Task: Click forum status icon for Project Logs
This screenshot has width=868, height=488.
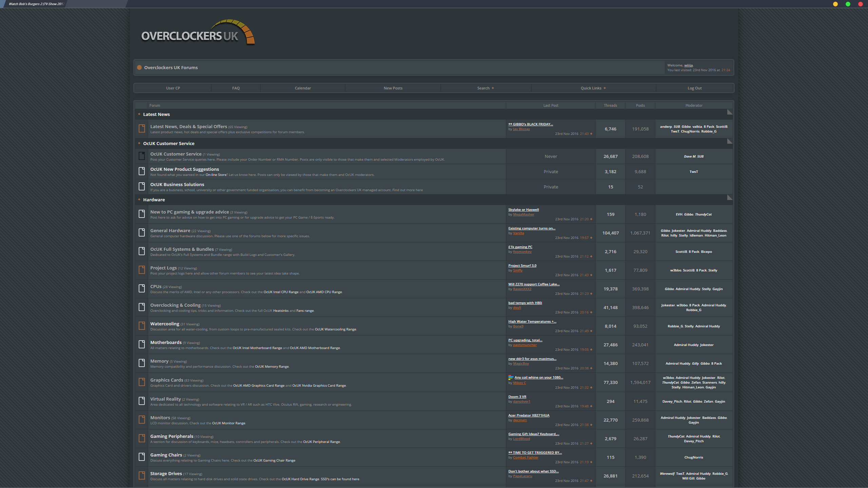Action: [x=142, y=270]
